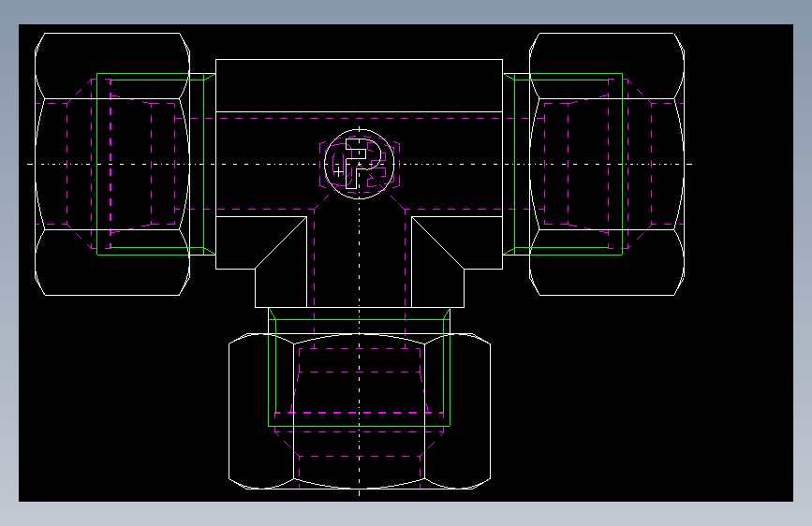
Task: Select the bottom hex nut outline
Action: [x=360, y=411]
